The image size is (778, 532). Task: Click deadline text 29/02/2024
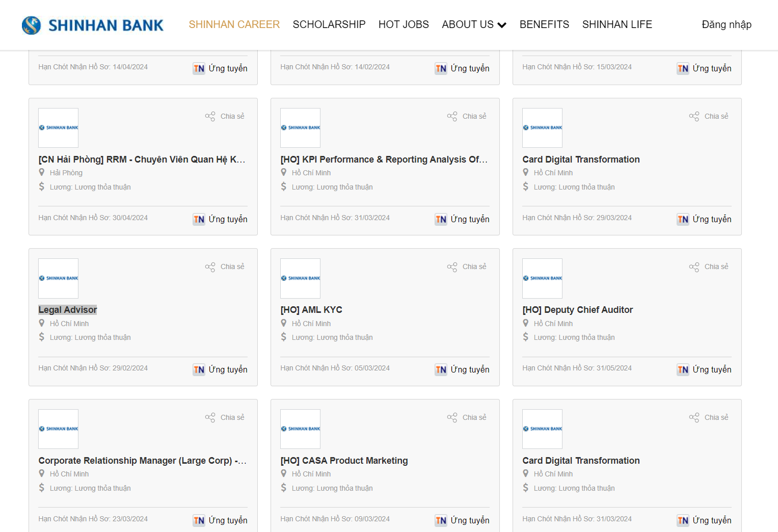93,368
